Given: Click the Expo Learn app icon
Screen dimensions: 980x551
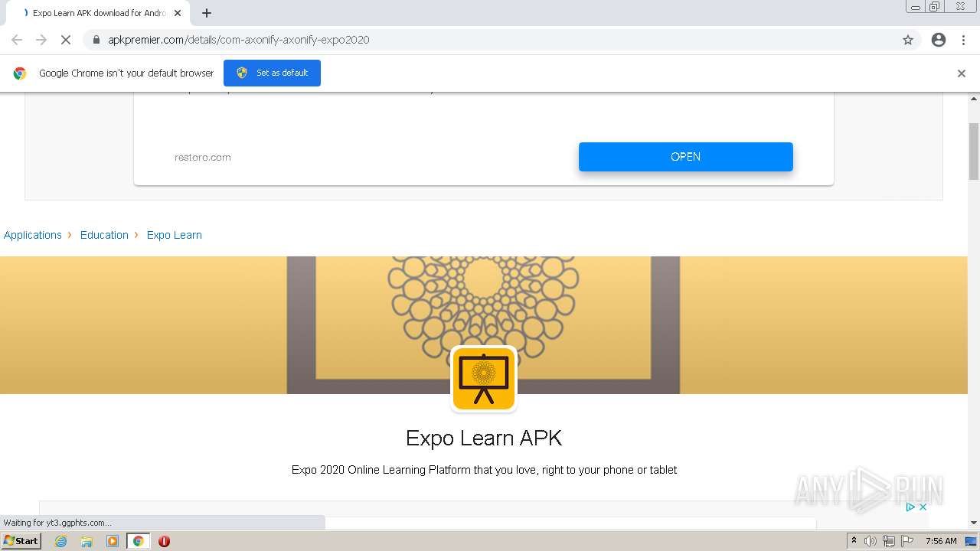Looking at the screenshot, I should point(484,379).
